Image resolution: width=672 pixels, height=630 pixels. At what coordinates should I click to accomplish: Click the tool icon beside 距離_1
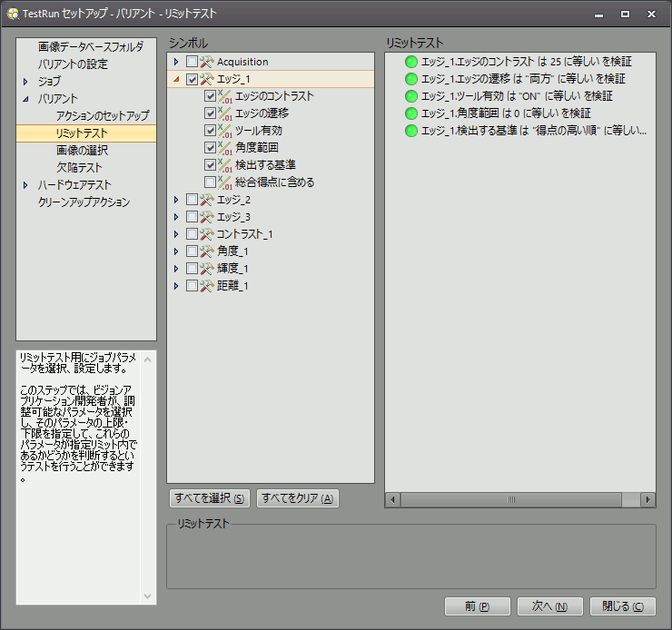[x=206, y=286]
